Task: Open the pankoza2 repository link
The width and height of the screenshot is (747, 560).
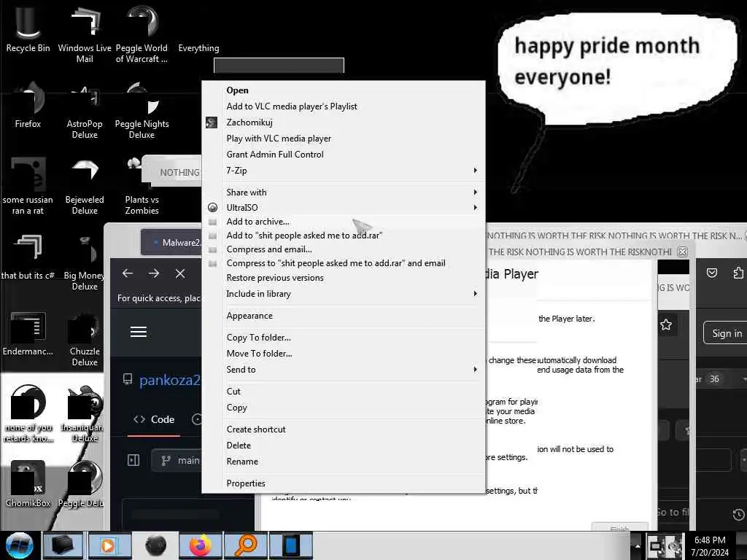Action: point(169,380)
